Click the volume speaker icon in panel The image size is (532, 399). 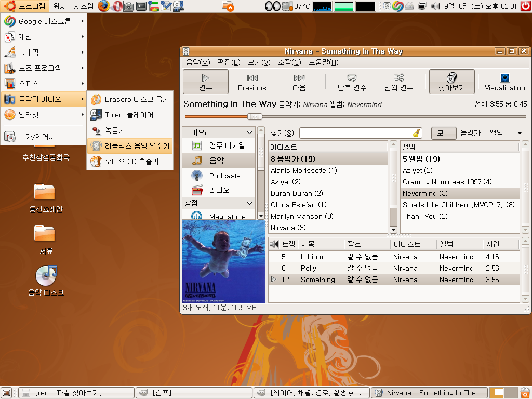[435, 6]
